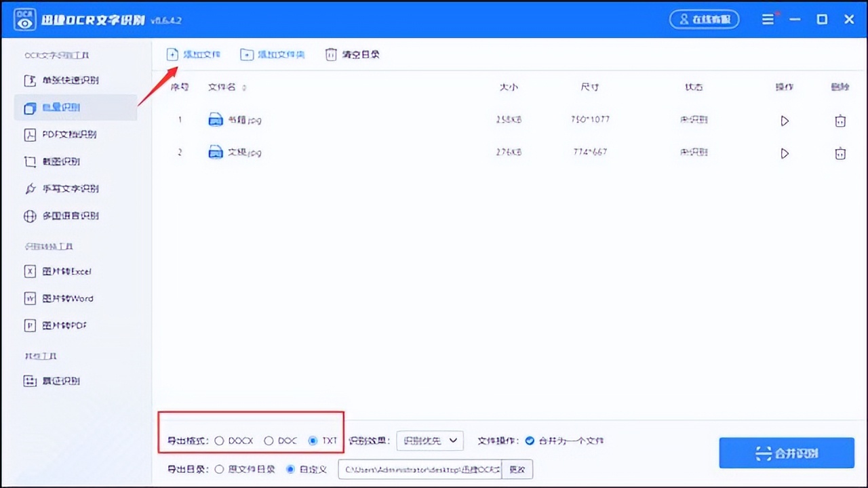Viewport: 868px width, 488px height.
Task: Open 在线客服 customer service
Action: coord(705,19)
